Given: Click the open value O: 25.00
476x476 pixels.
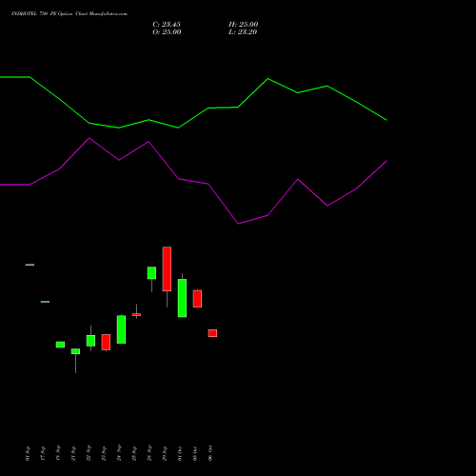Looking at the screenshot, I should click(167, 32).
